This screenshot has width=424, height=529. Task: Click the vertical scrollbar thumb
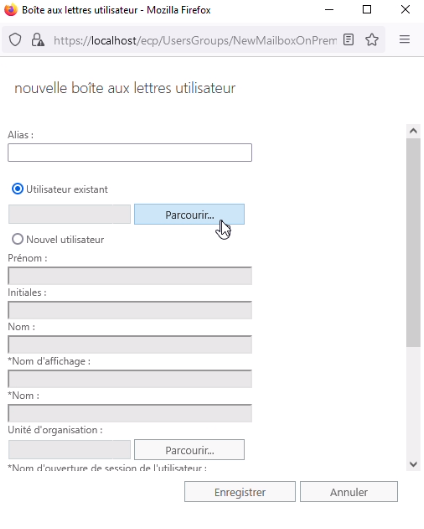click(413, 242)
